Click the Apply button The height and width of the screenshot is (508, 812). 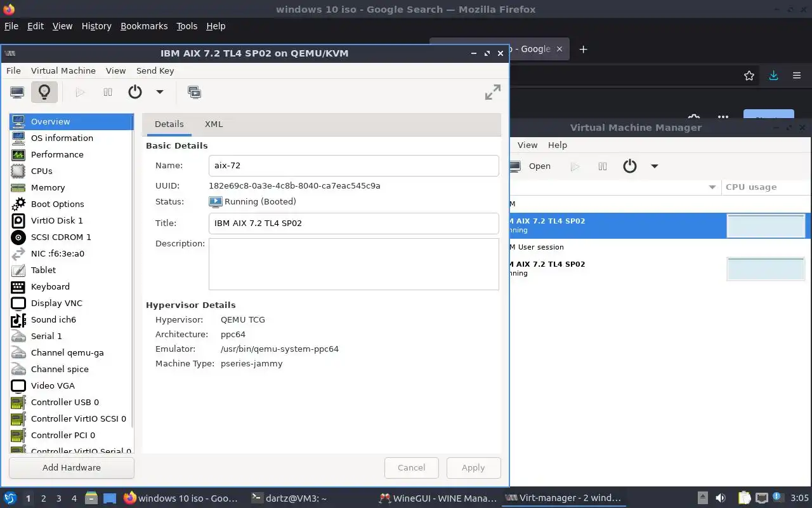click(473, 467)
